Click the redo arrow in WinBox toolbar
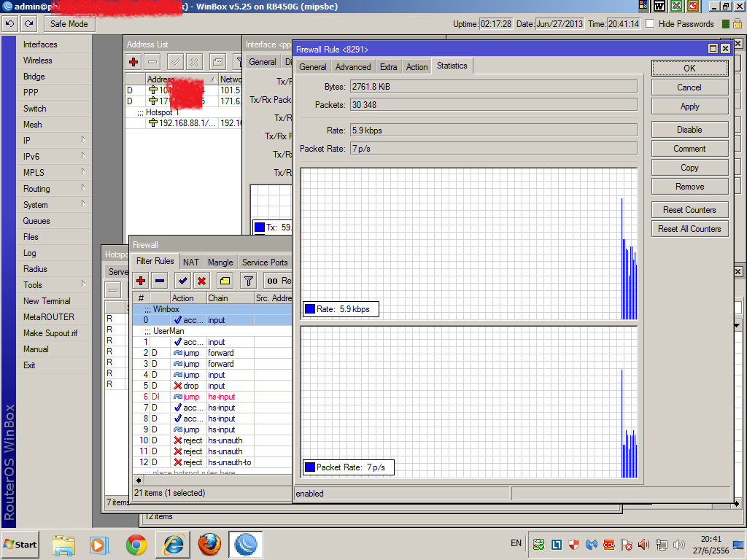This screenshot has height=560, width=747. tap(29, 24)
